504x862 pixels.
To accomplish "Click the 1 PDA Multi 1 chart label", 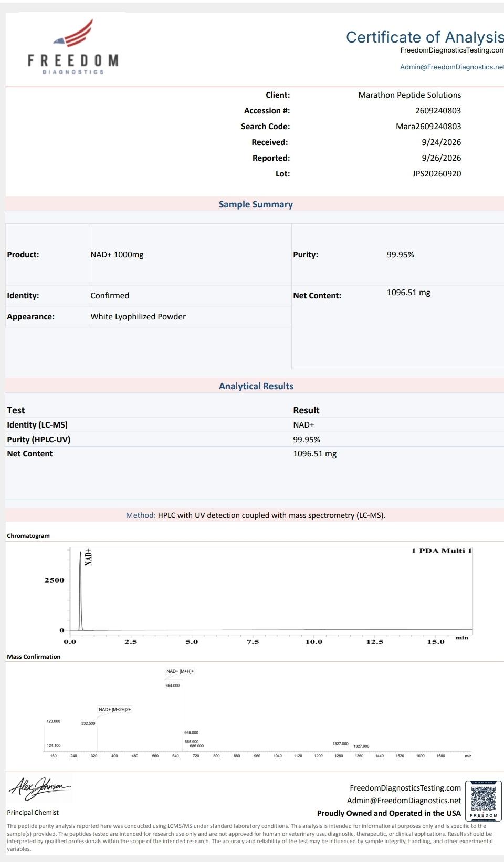I will coord(442,551).
